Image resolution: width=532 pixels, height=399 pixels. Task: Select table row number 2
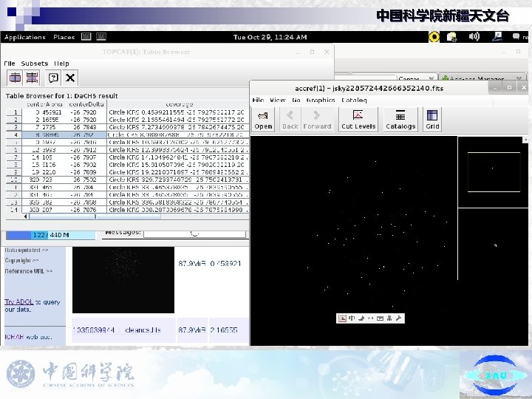point(14,120)
